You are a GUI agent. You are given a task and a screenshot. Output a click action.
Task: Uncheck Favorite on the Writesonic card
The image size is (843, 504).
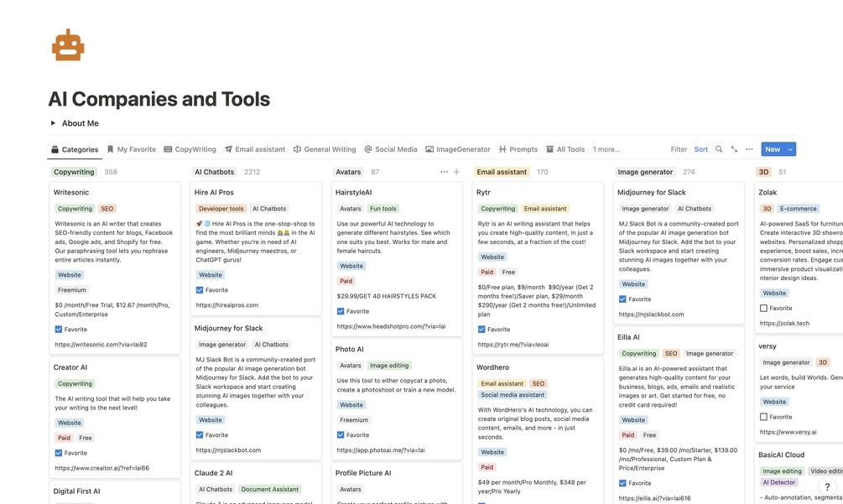(59, 330)
